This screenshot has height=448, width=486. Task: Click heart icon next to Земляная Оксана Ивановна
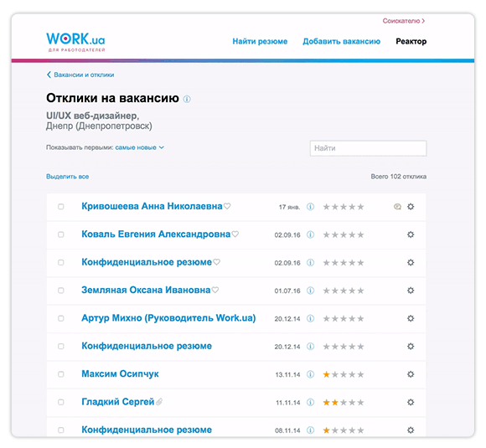pyautogui.click(x=215, y=290)
